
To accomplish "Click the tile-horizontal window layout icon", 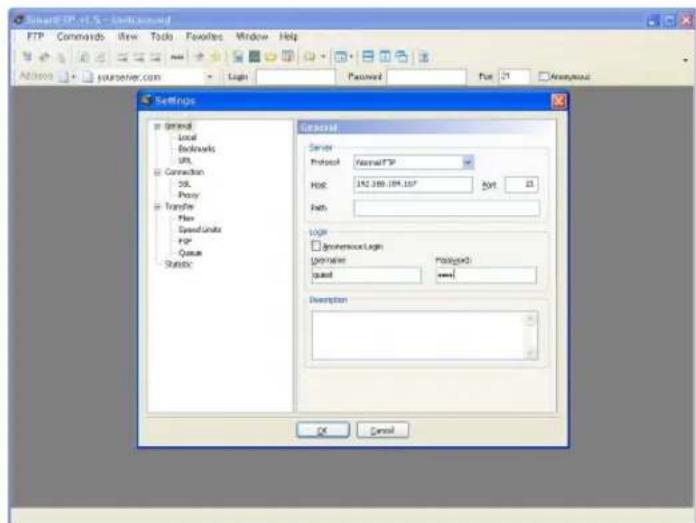I will (x=368, y=56).
